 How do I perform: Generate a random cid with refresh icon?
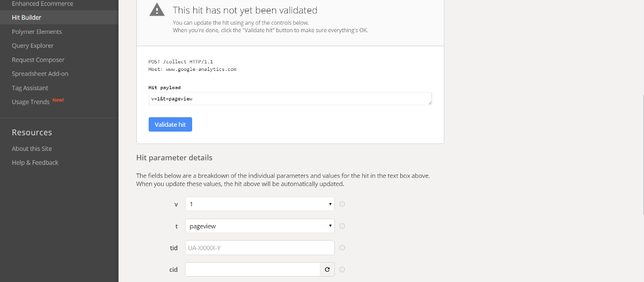click(327, 270)
